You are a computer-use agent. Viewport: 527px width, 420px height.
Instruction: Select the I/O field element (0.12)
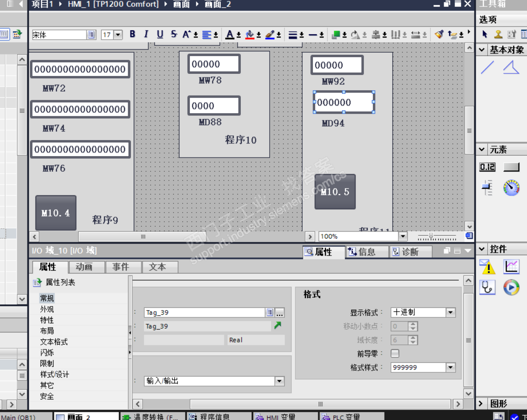tap(487, 167)
